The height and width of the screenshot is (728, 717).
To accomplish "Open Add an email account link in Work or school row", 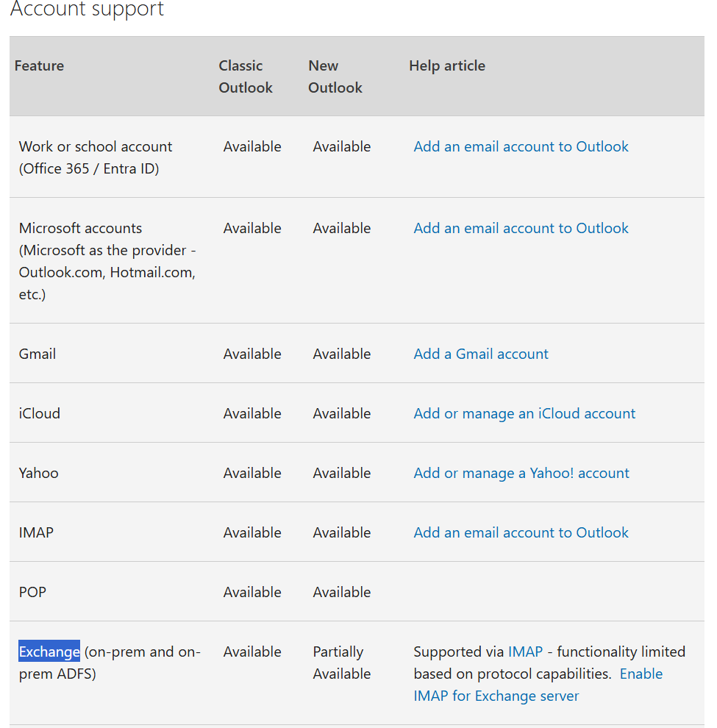I will pyautogui.click(x=521, y=146).
